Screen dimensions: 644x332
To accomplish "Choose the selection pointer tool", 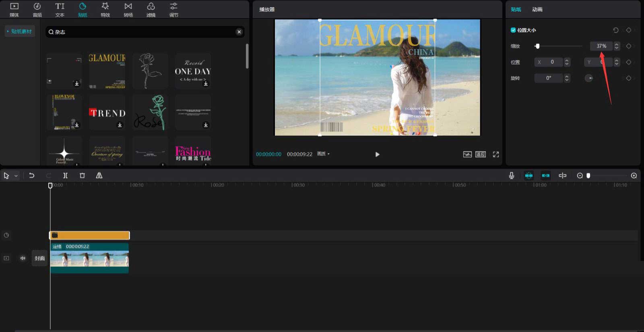I will 6,176.
